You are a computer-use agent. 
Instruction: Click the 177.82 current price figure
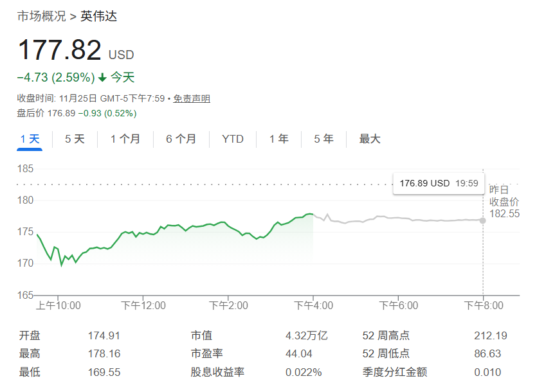click(59, 50)
